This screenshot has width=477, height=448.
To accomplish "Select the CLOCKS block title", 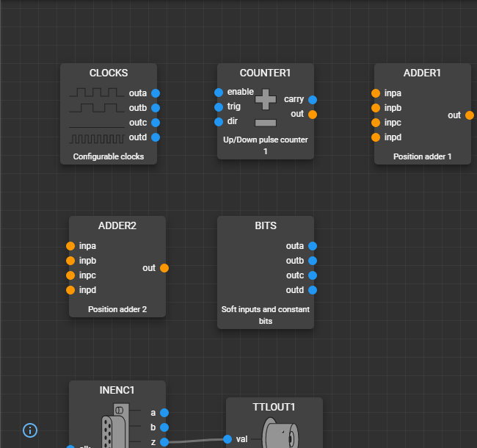I will (x=109, y=73).
